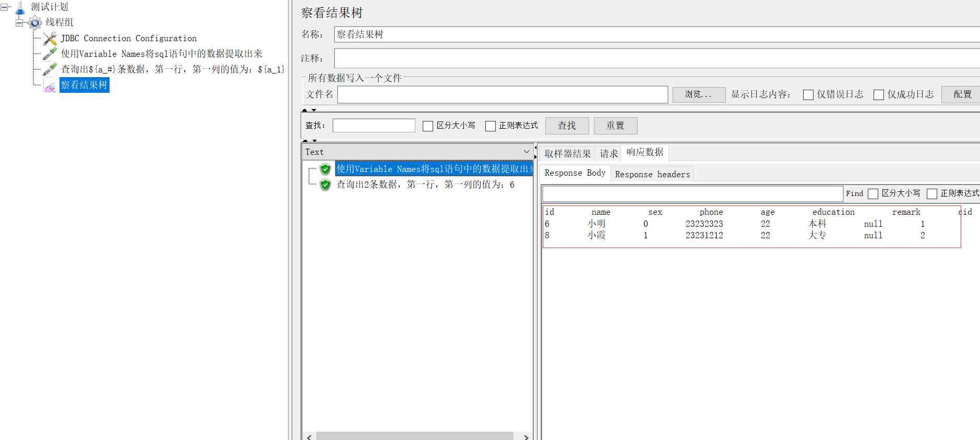Click the 查找 button

coord(567,126)
